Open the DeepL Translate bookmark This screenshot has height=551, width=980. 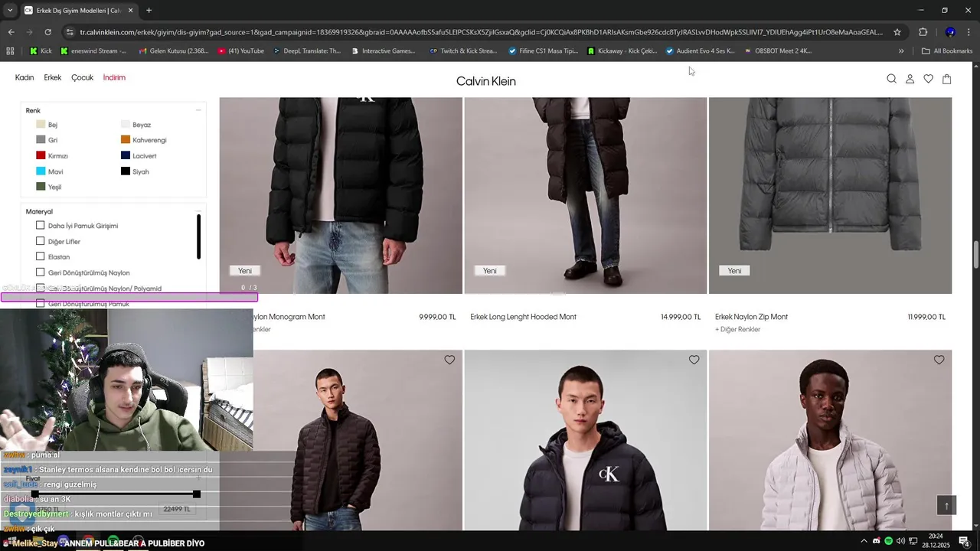(x=307, y=51)
